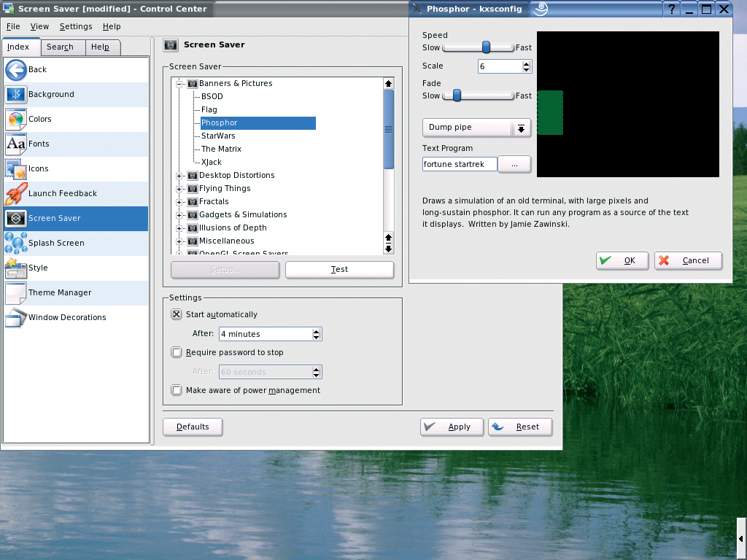Viewport: 747px width, 560px height.
Task: Click the Speed slider handle
Action: coord(486,47)
